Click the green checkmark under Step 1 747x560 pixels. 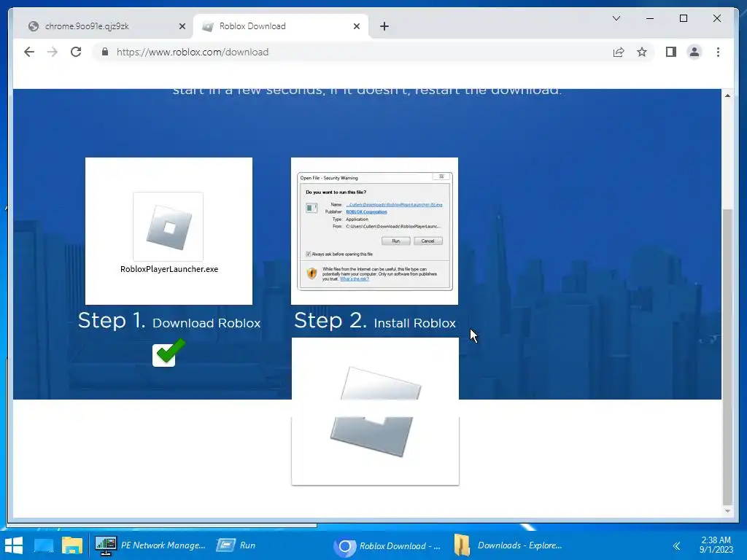168,353
